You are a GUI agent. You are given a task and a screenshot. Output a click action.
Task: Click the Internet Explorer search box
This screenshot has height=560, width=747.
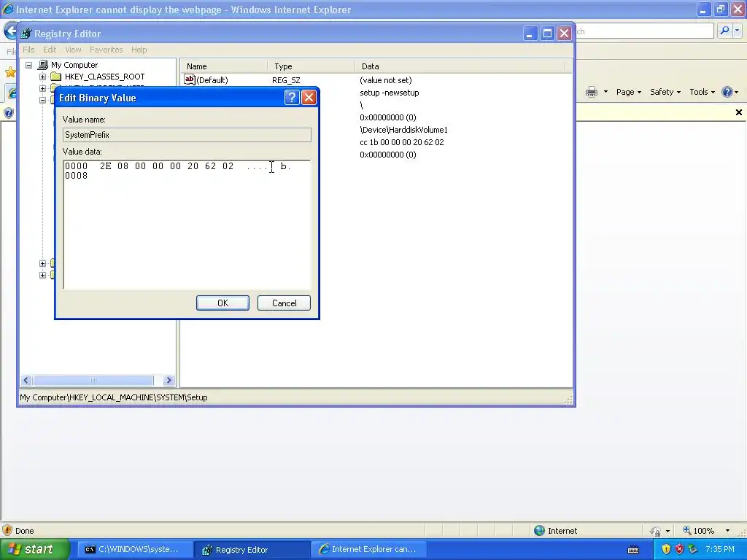pos(644,31)
